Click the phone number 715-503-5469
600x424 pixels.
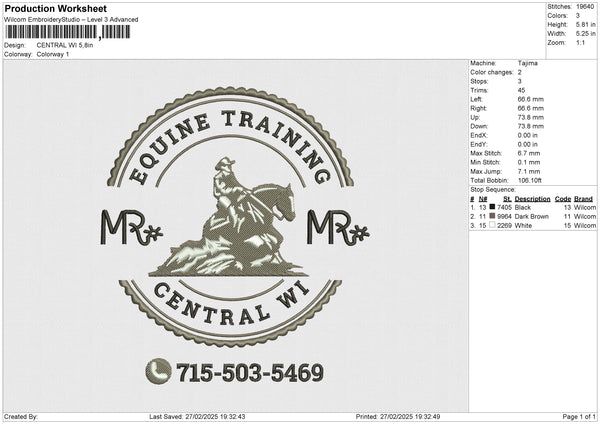point(250,372)
